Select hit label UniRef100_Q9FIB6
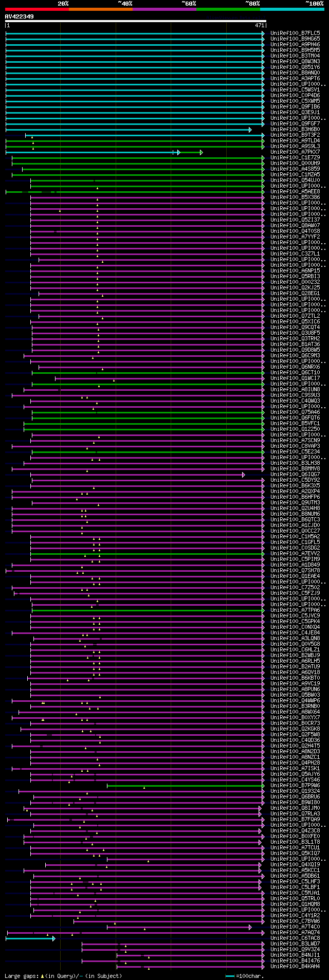This screenshot has height=980, width=329. (x=295, y=107)
